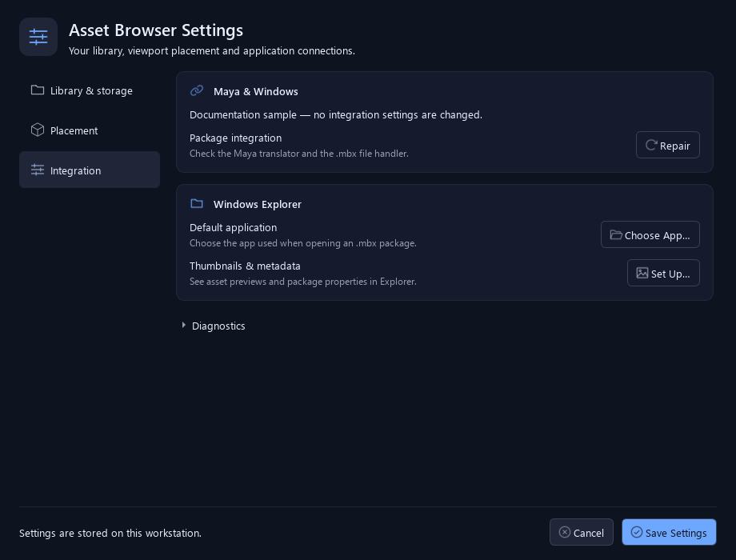Click the Asset Browser Settings title

(156, 30)
